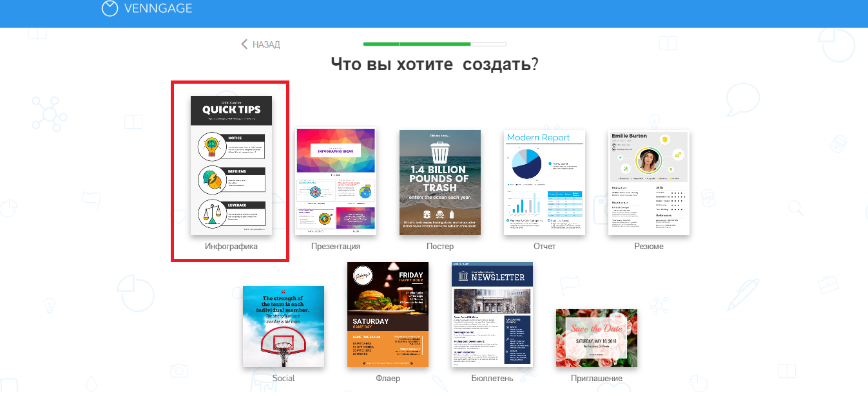Screen dimensions: 868x396
Task: Choose the basketball hoop social thumbnail
Action: (x=284, y=326)
